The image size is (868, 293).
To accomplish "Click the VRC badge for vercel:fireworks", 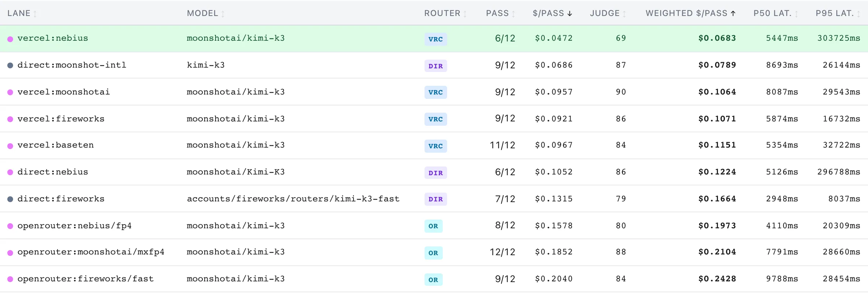I will 435,119.
